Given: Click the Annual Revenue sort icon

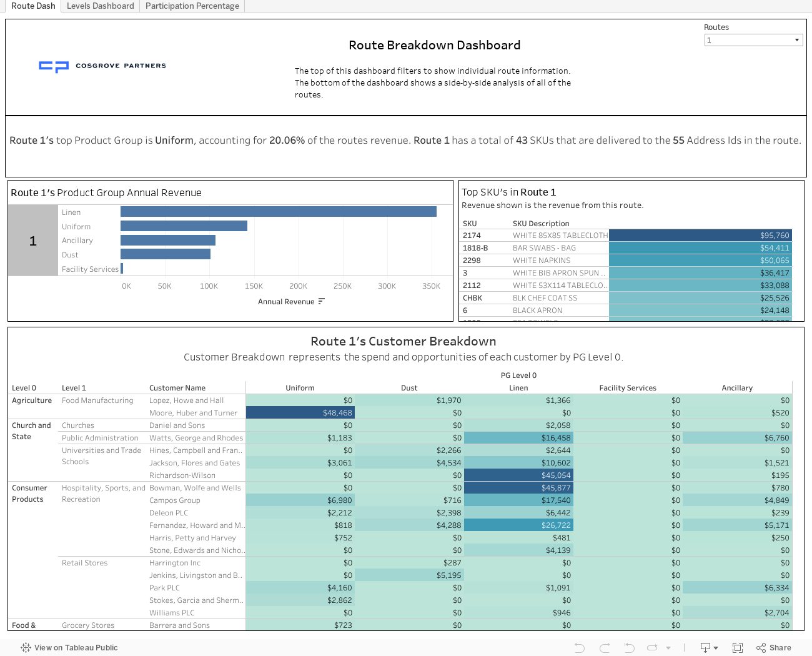Looking at the screenshot, I should (322, 301).
